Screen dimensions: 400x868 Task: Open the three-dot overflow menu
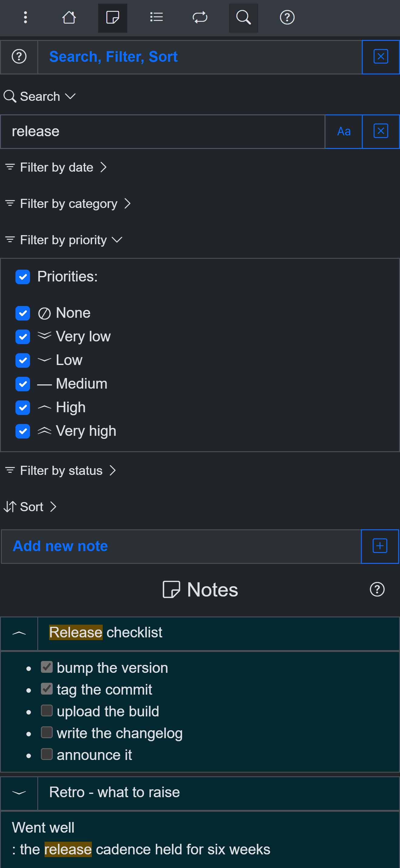click(25, 18)
